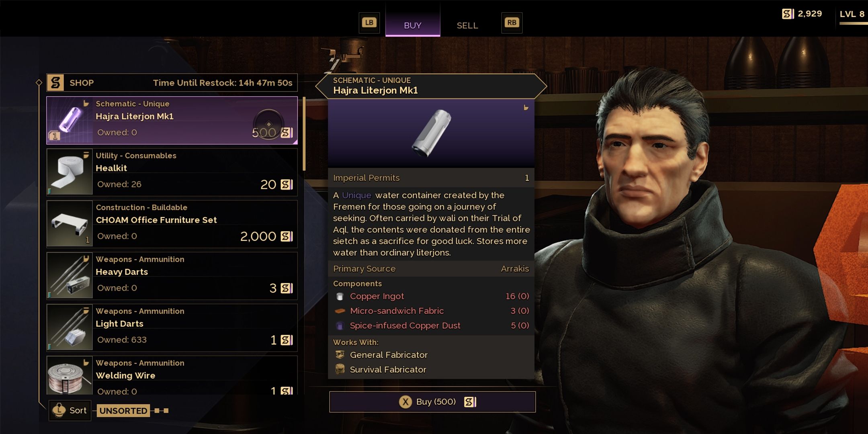Click the RB bumper icon
The height and width of the screenshot is (434, 868).
[x=512, y=23]
